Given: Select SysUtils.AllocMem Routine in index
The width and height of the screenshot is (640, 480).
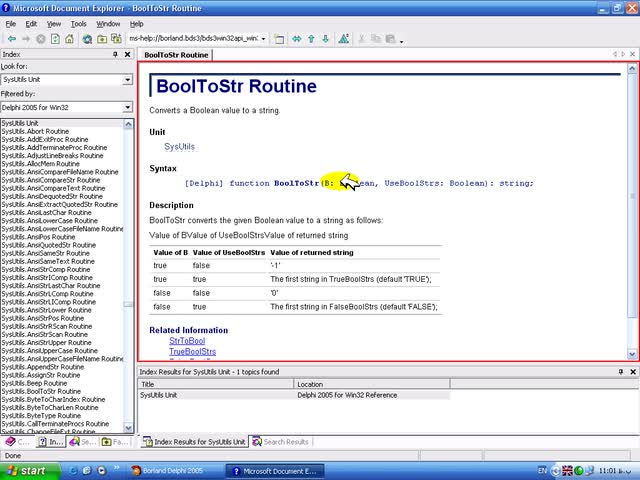Looking at the screenshot, I should [x=40, y=164].
